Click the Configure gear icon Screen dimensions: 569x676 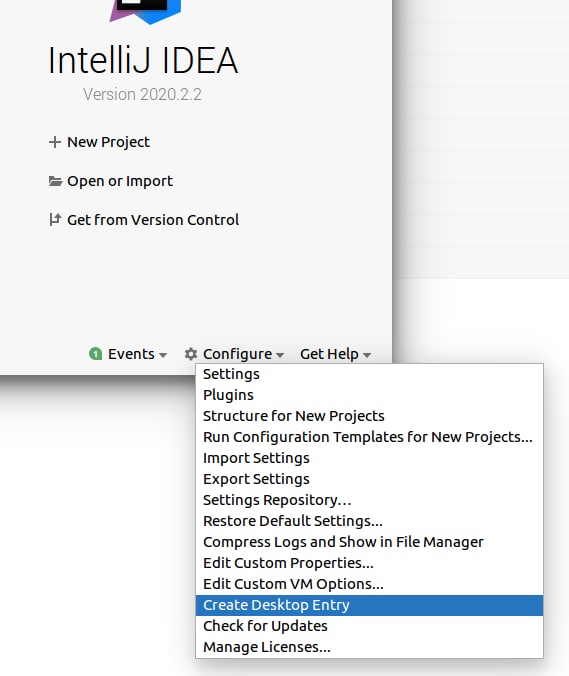click(191, 354)
